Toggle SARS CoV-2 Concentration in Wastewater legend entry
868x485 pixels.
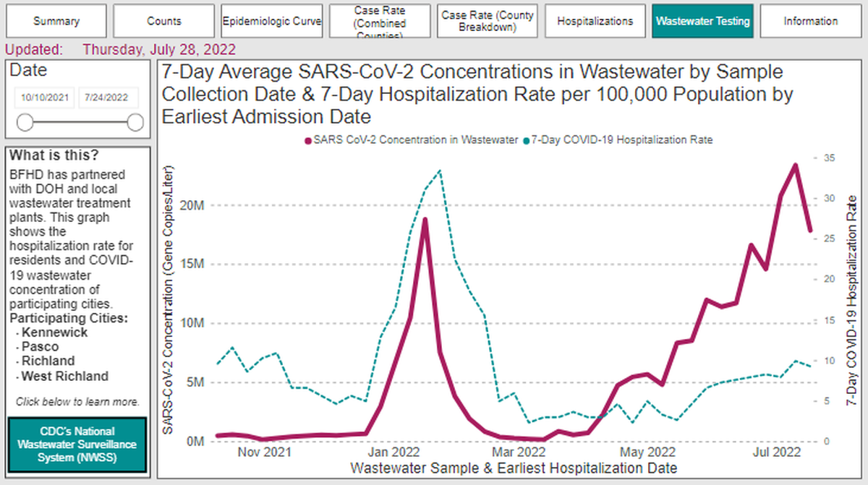tap(410, 140)
